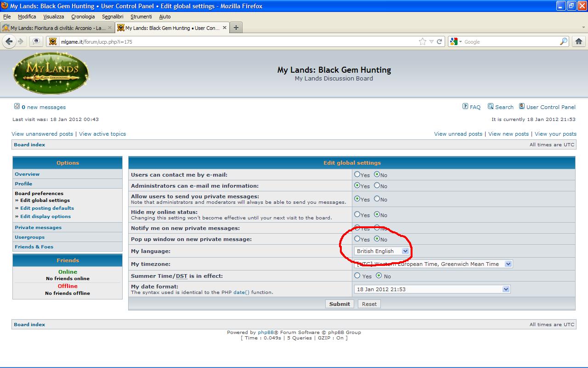Select No for administrators e-mailing information
Screen dimensions: 588x368
pos(377,186)
